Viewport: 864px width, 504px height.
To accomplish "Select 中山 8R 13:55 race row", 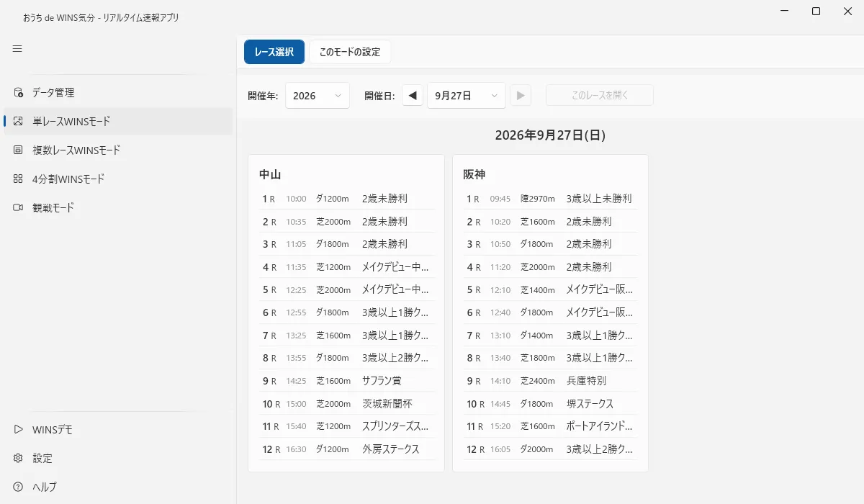I will click(346, 358).
